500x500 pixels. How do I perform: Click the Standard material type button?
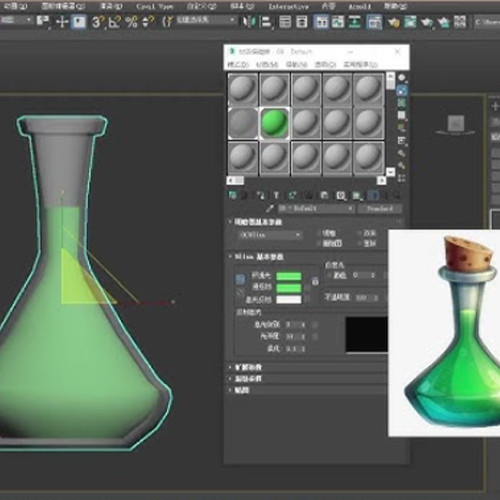tap(380, 209)
